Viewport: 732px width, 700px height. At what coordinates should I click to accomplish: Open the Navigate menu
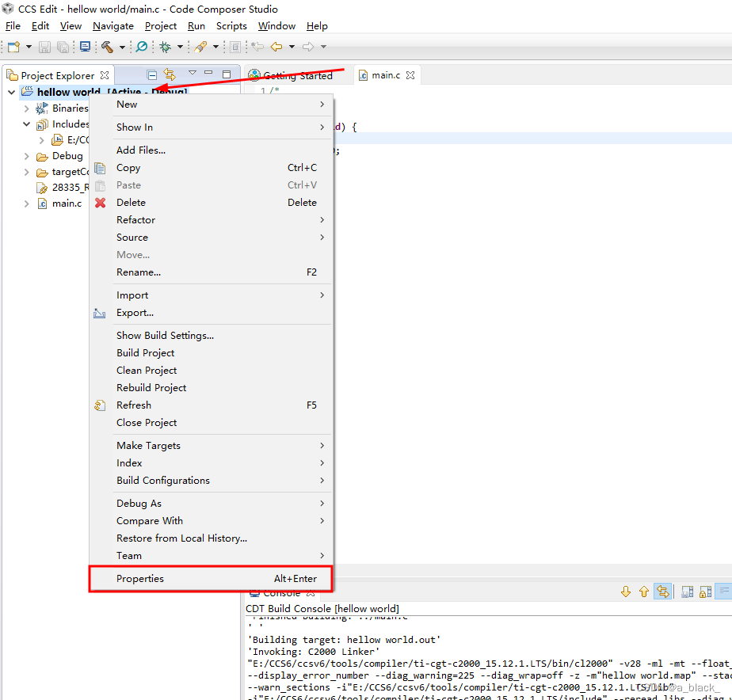pos(113,26)
